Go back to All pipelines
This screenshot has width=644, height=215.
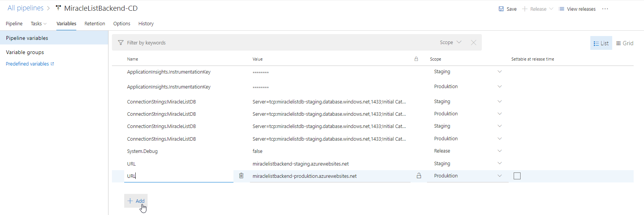(25, 8)
